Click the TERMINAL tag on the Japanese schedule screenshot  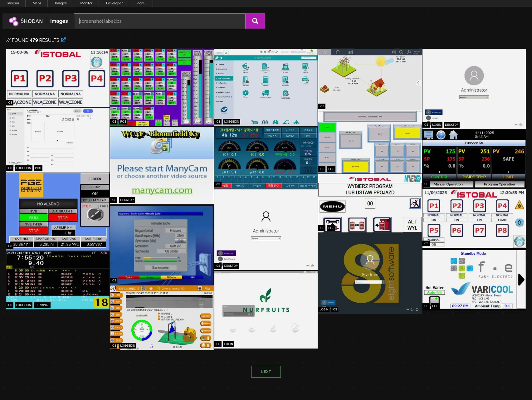click(42, 305)
